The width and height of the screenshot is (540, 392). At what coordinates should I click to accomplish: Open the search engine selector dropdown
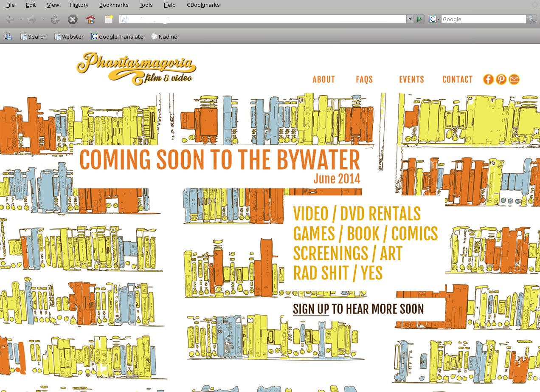[x=435, y=19]
